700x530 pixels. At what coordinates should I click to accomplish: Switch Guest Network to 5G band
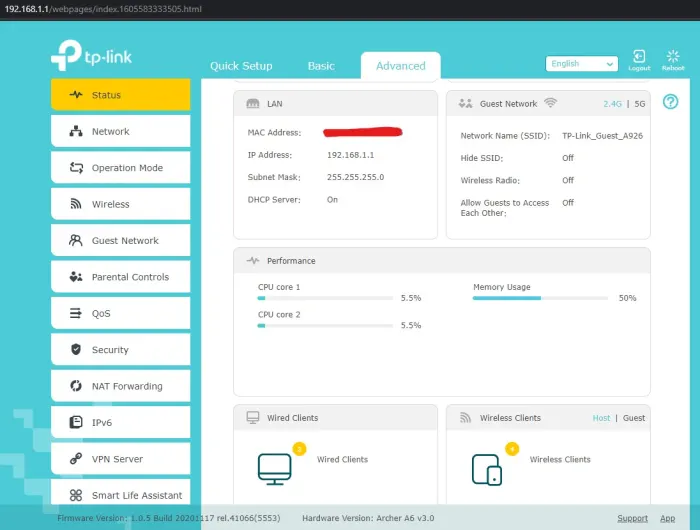tap(640, 104)
